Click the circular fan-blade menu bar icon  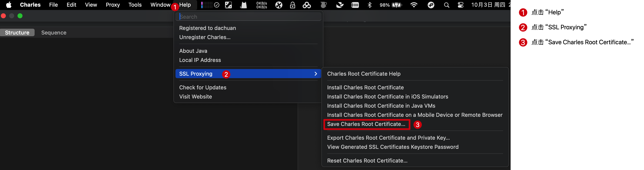[x=279, y=5]
